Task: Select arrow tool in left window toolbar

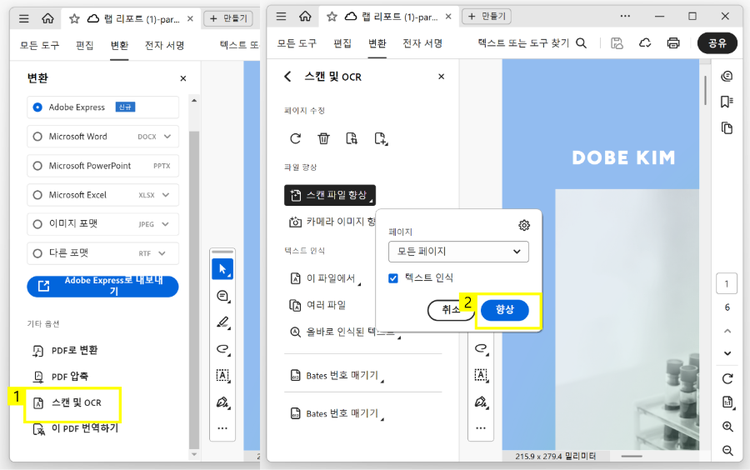Action: point(222,269)
